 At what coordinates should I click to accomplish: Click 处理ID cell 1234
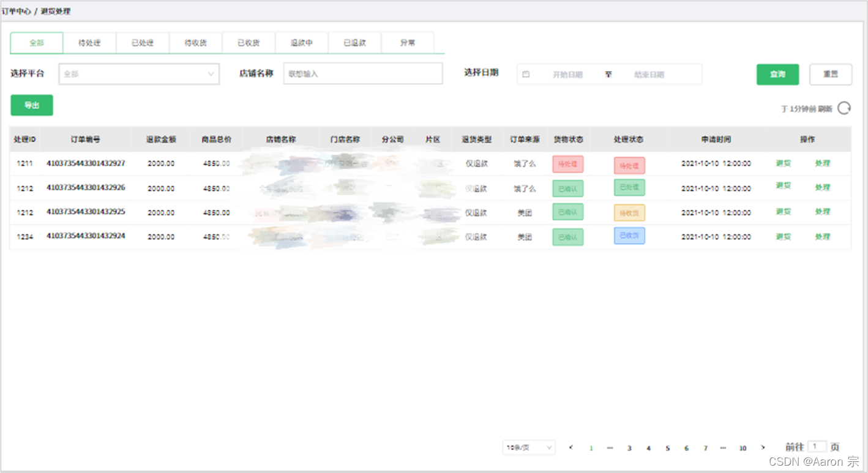click(x=24, y=237)
